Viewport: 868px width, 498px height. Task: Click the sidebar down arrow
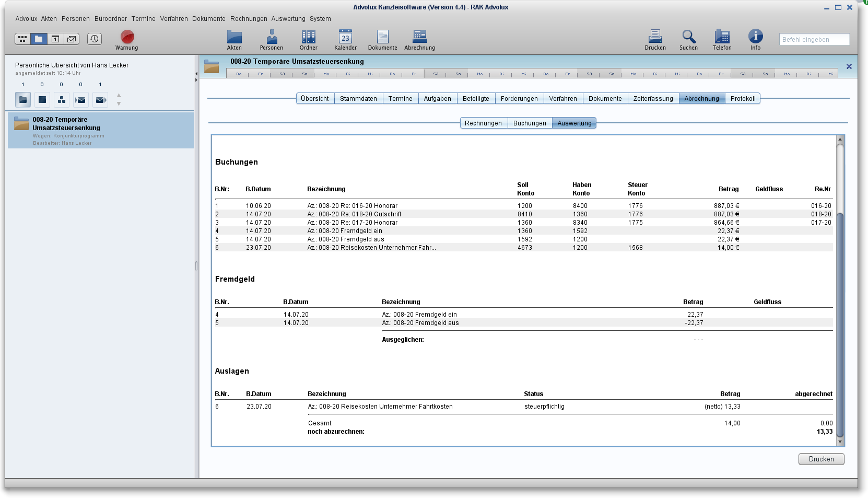tap(119, 103)
